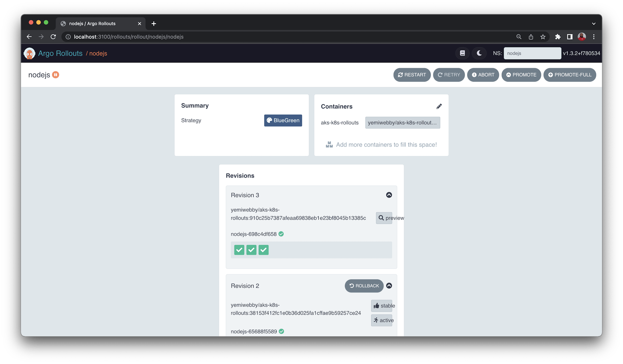This screenshot has height=364, width=623.
Task: Click third green pod checkmark in Revision 3
Action: (264, 250)
